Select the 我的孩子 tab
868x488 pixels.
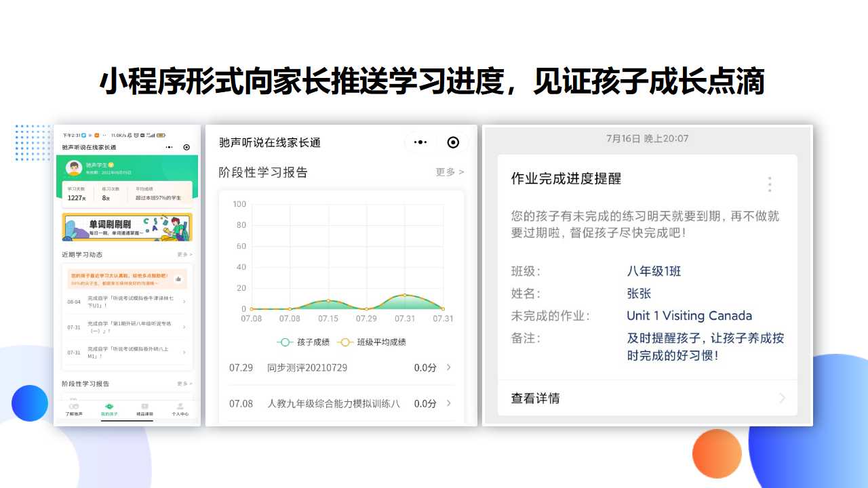109,409
